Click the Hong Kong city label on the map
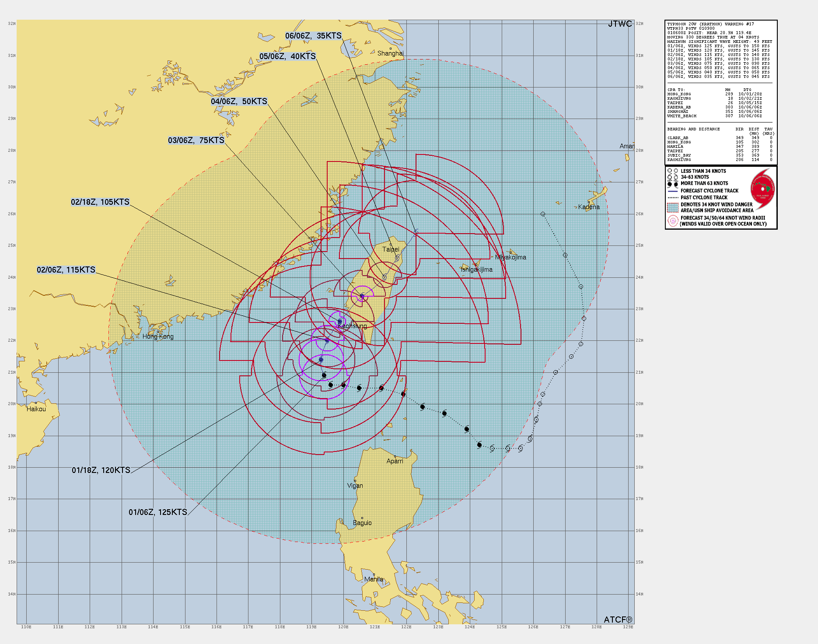The image size is (818, 644). [158, 336]
